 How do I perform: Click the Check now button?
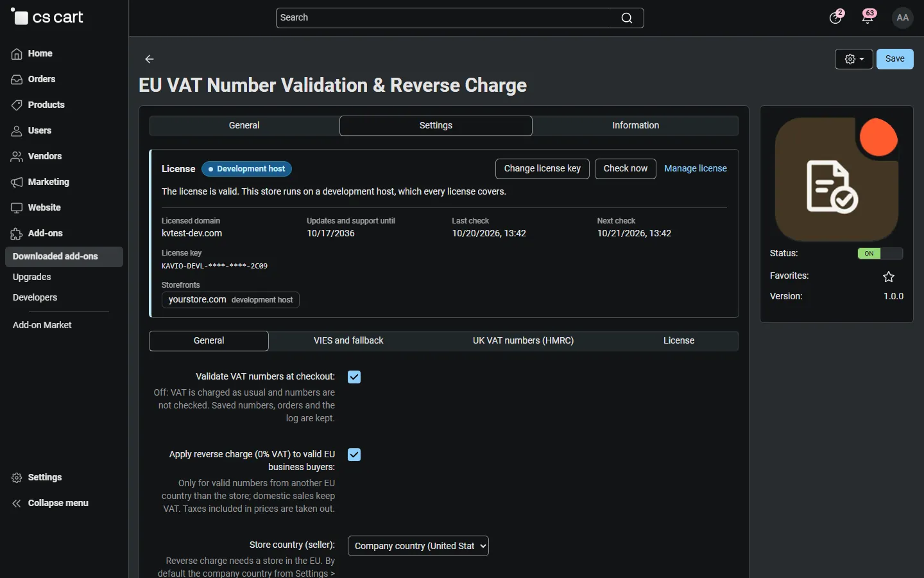[626, 169]
